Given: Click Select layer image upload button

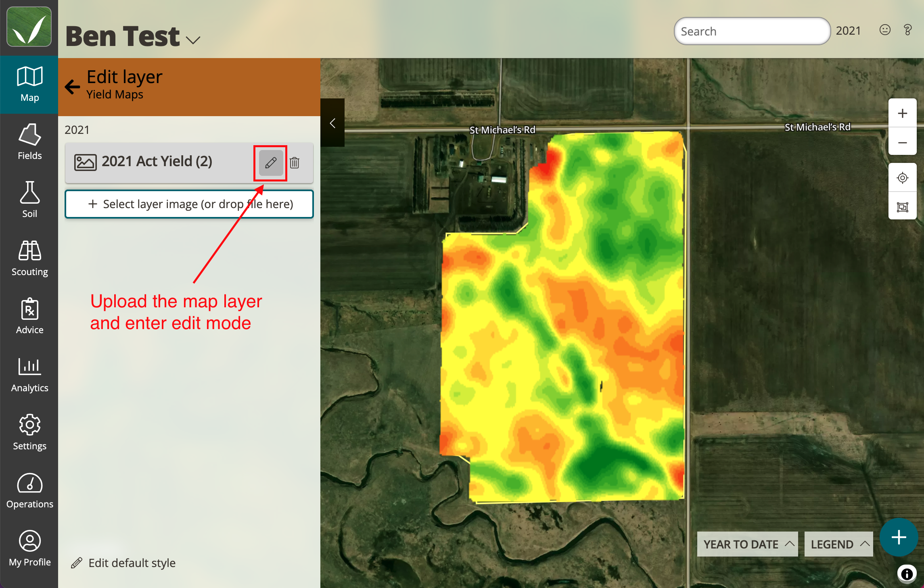Looking at the screenshot, I should coord(189,204).
